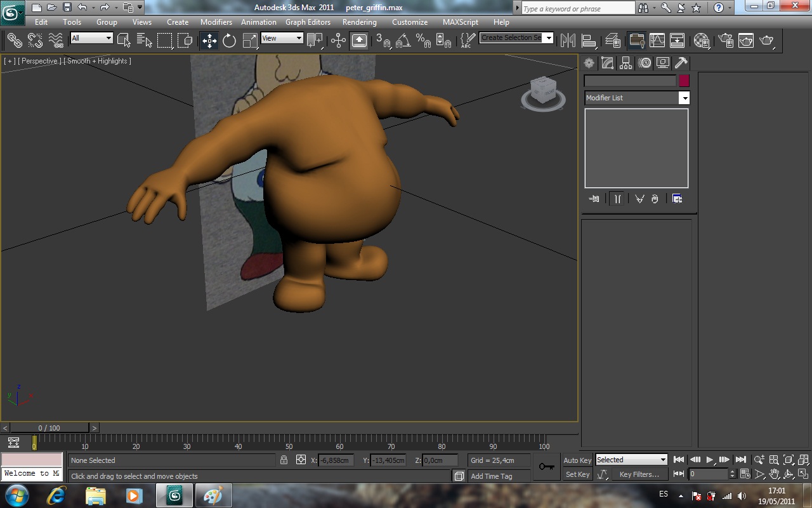The image size is (812, 508).
Task: Play the animation
Action: [x=710, y=460]
